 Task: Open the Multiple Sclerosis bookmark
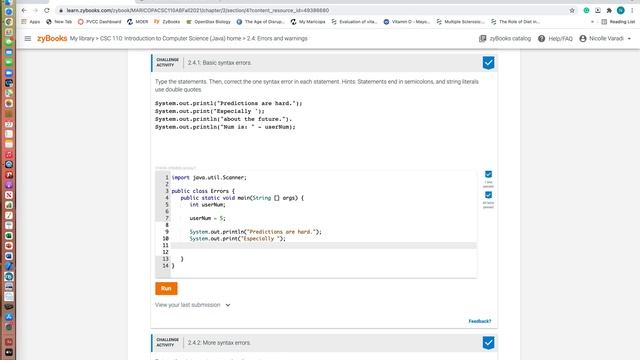[460, 22]
